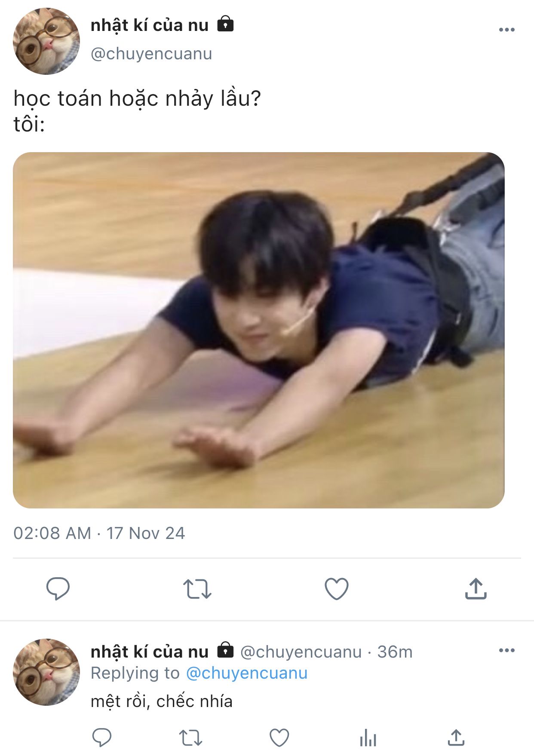Image resolution: width=534 pixels, height=756 pixels.
Task: Open the cat avatar on the reply tweet
Action: click(46, 672)
